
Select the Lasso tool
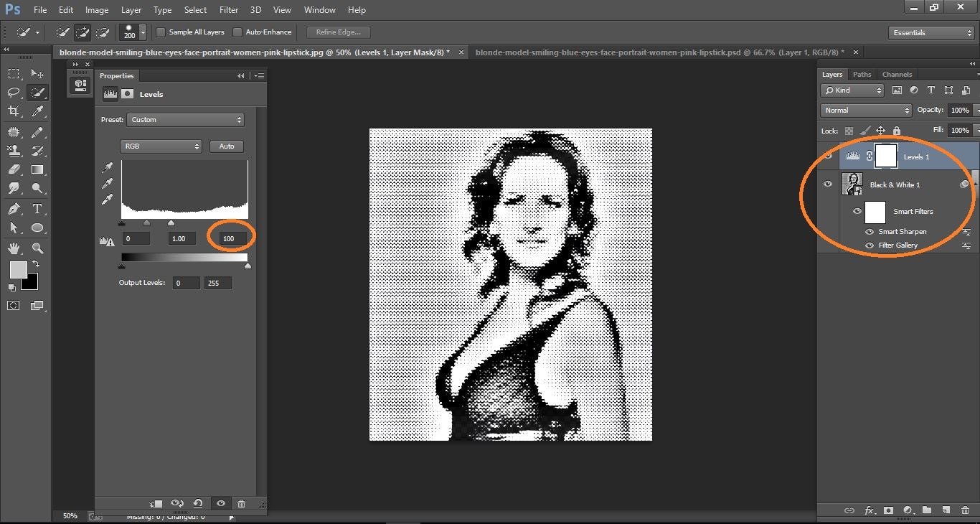(x=13, y=92)
